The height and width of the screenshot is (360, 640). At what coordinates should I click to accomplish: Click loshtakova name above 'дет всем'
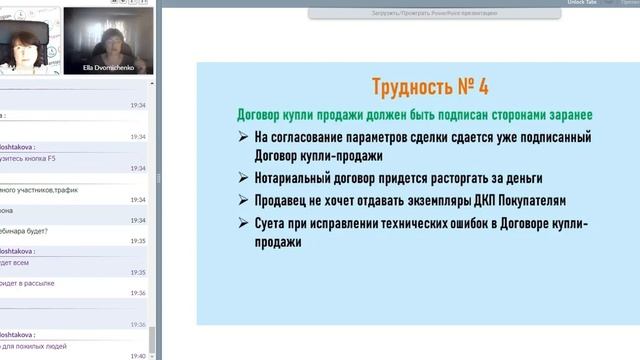click(x=18, y=251)
